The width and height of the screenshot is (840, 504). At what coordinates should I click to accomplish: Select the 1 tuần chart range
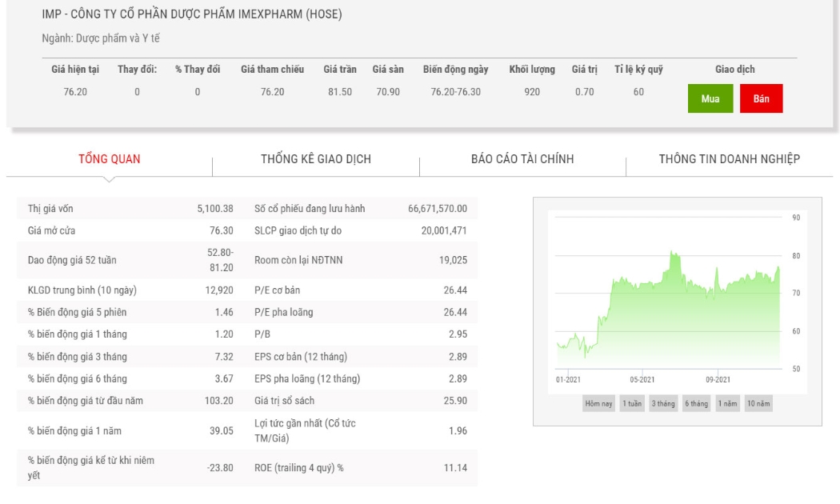point(632,403)
